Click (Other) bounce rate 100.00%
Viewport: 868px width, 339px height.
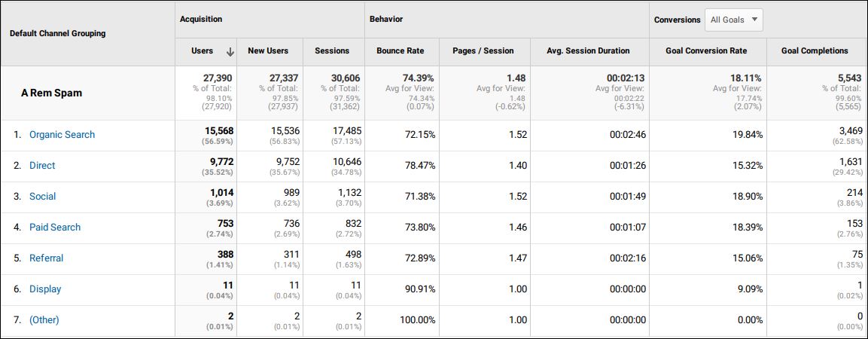(417, 320)
